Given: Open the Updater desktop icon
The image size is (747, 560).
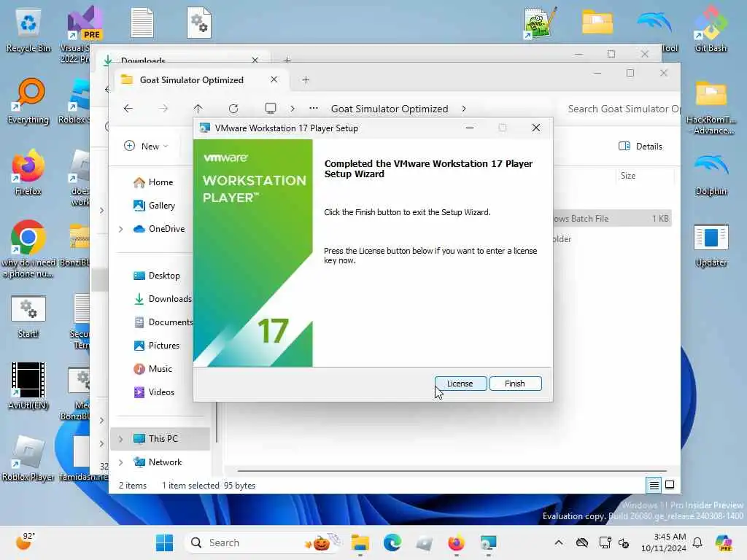Looking at the screenshot, I should tap(711, 245).
